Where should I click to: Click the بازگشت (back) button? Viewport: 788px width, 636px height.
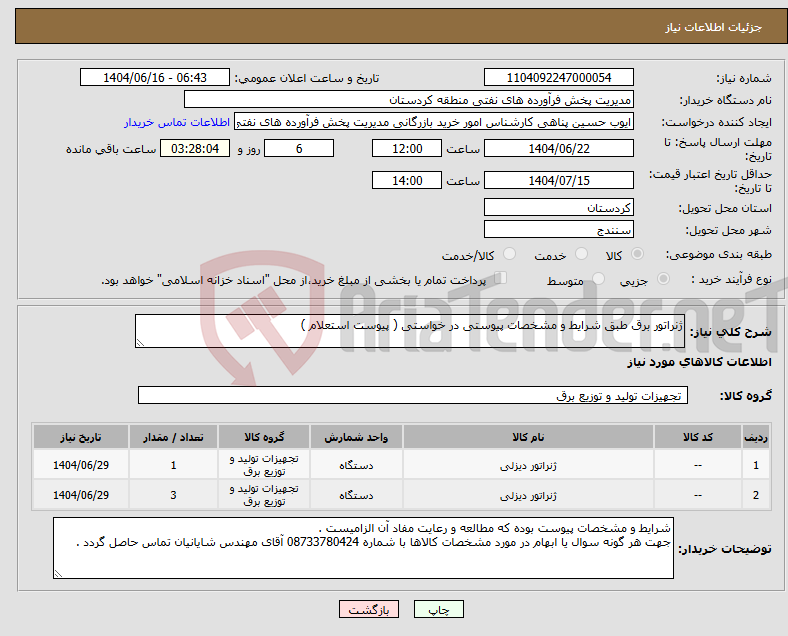pyautogui.click(x=369, y=609)
